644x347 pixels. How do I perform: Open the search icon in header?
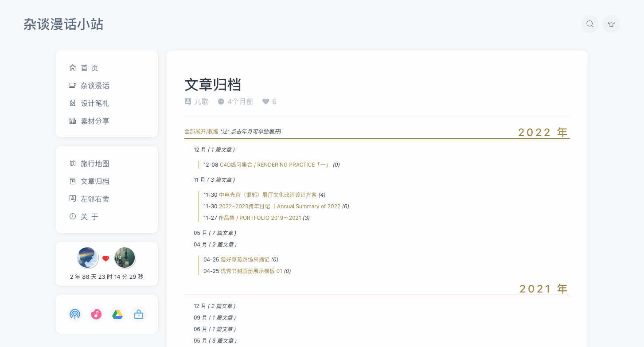point(589,24)
